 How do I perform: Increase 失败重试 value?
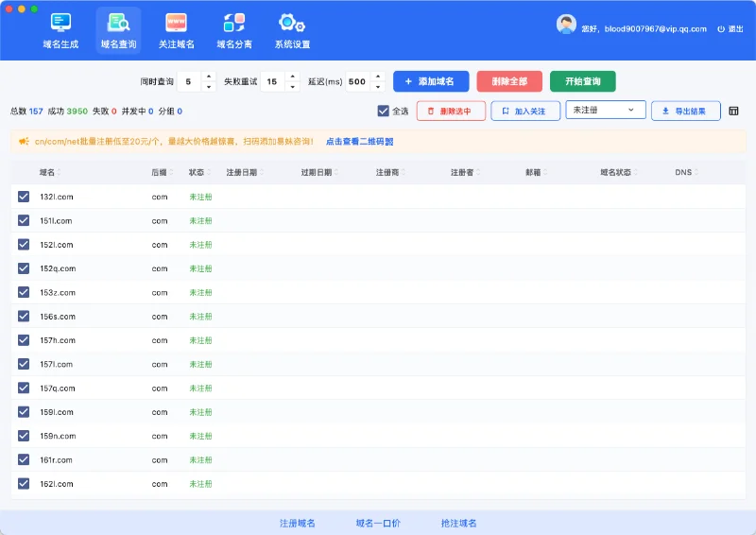[293, 77]
